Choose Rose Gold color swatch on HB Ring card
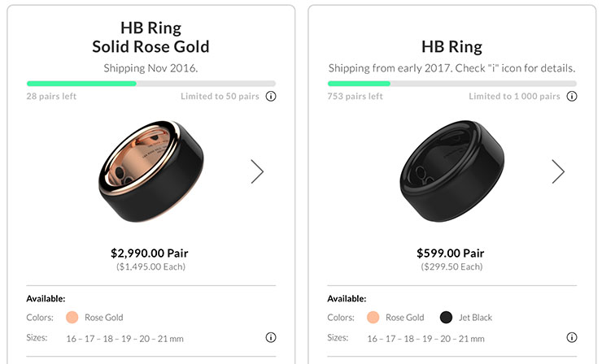The image size is (602, 364). (373, 318)
